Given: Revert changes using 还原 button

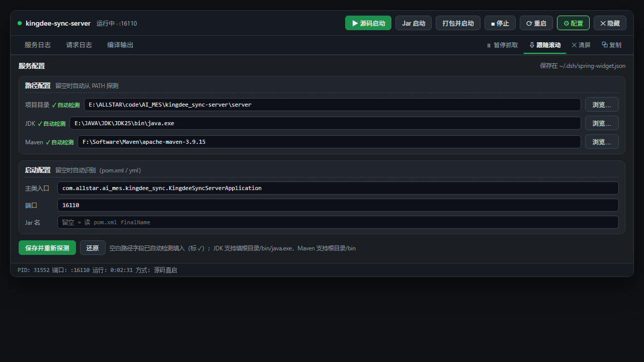Looking at the screenshot, I should click(x=93, y=248).
